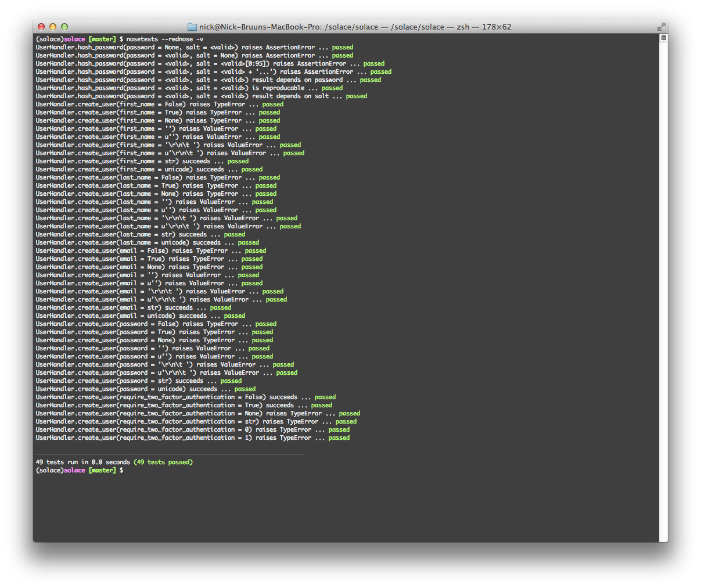Click the vertical scrollbar track on right
This screenshot has width=701, height=588.
tap(663, 291)
